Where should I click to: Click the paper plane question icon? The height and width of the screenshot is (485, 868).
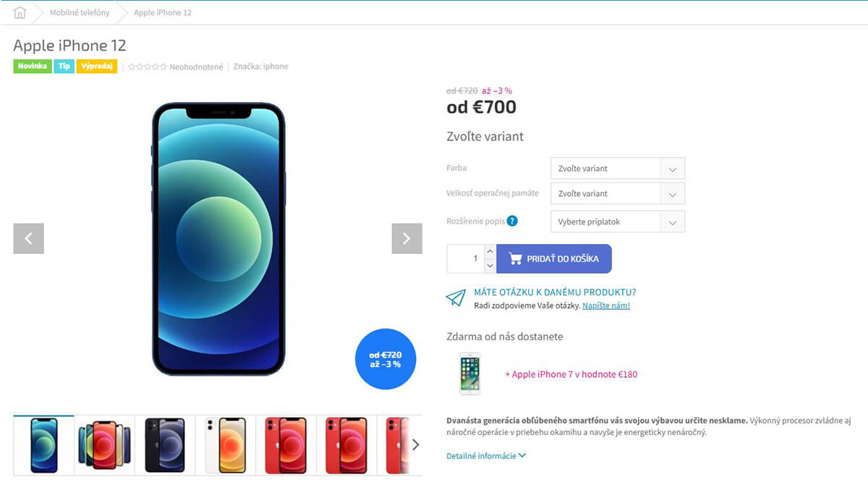(456, 298)
